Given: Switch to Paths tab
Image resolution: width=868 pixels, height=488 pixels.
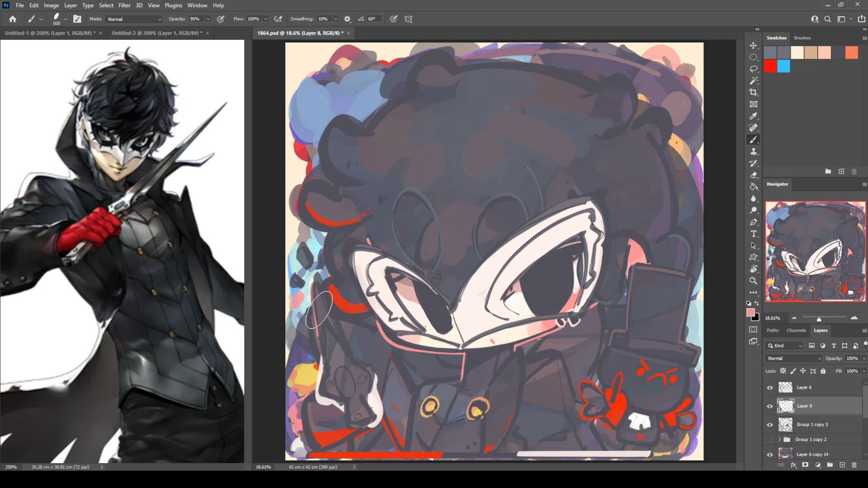Looking at the screenshot, I should coord(772,330).
